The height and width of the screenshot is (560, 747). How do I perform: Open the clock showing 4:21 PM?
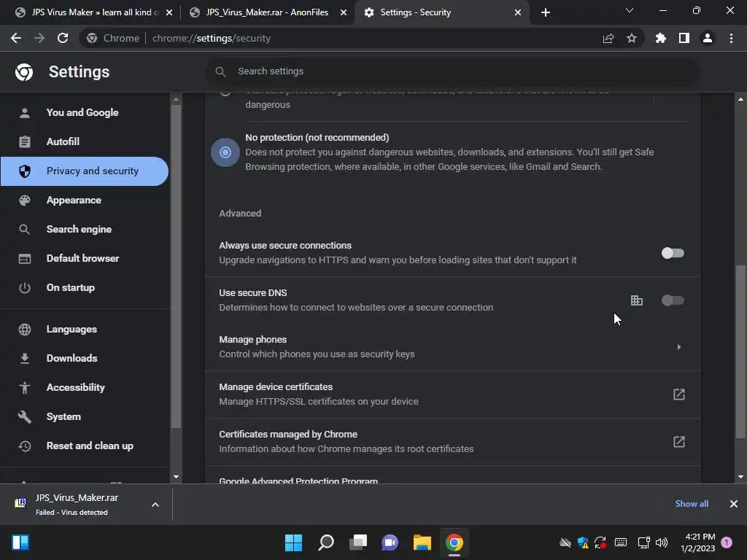click(697, 542)
